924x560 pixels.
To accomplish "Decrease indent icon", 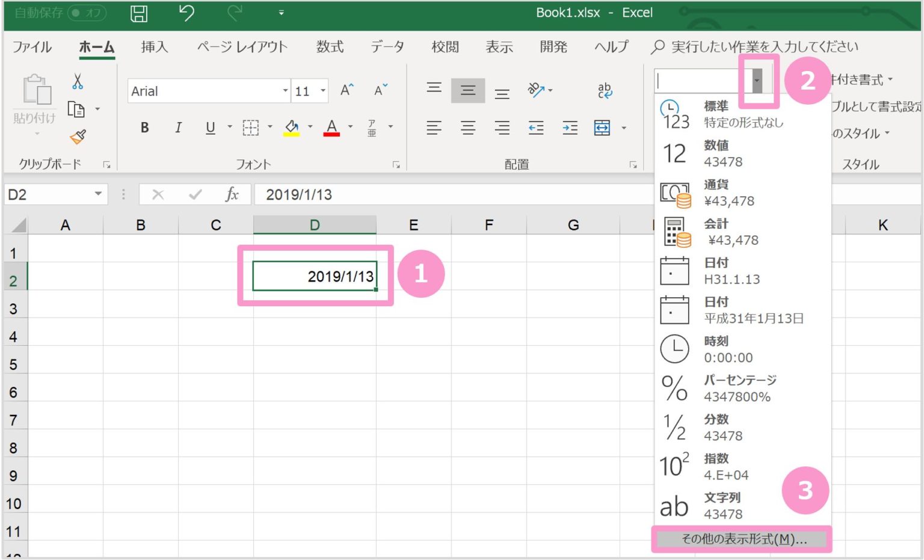I will (x=536, y=128).
